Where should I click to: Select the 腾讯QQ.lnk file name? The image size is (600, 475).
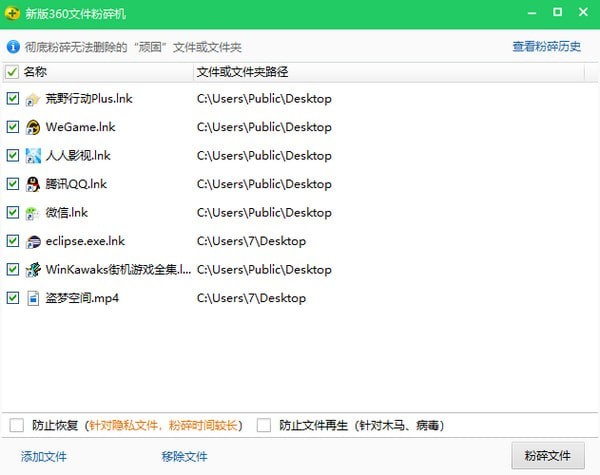coord(76,184)
